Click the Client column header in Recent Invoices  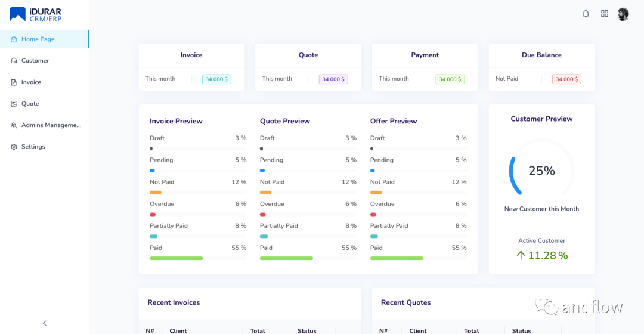(178, 330)
